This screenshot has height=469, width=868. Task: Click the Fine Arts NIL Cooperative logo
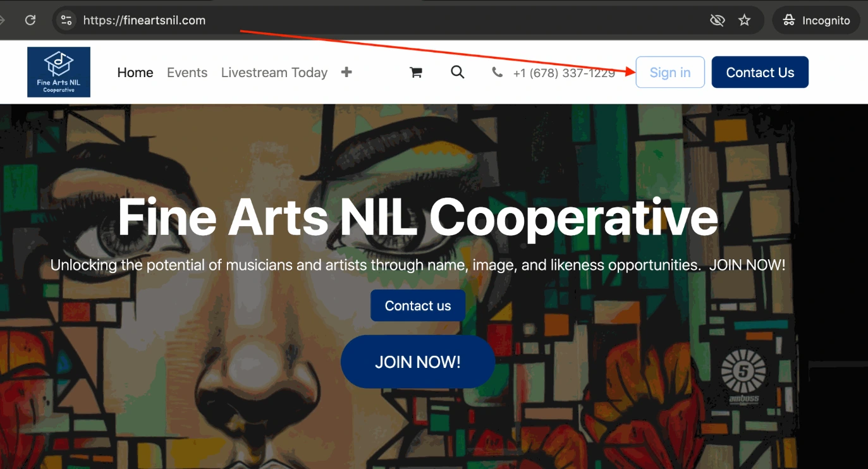coord(59,72)
